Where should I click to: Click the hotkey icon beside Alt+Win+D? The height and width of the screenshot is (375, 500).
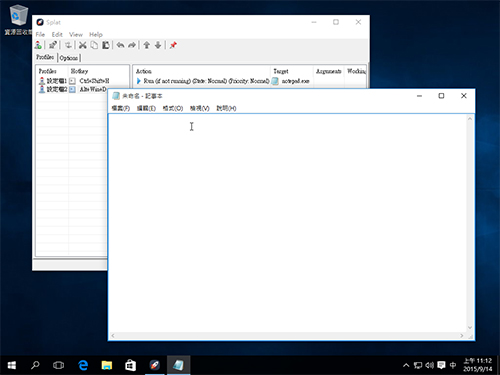(72, 89)
